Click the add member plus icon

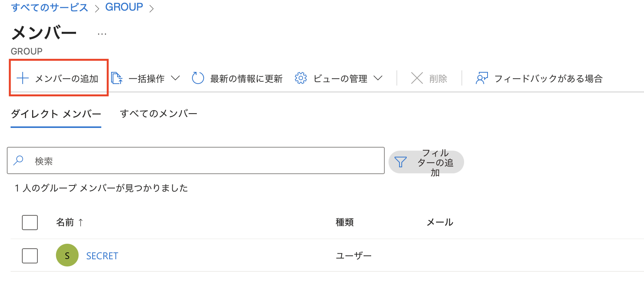point(23,78)
